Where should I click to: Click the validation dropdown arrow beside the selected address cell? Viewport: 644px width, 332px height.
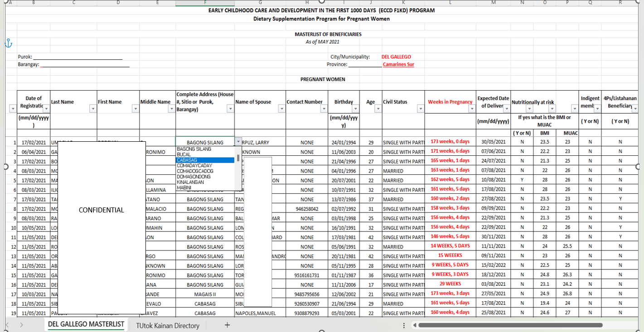(238, 142)
